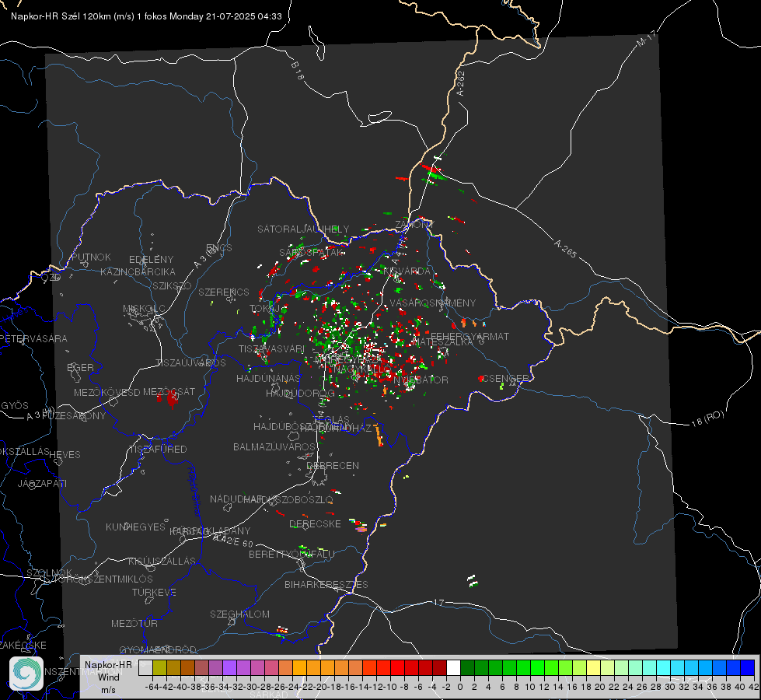Click the SZIKSZÓ label
This screenshot has height=700, width=761.
tap(172, 285)
